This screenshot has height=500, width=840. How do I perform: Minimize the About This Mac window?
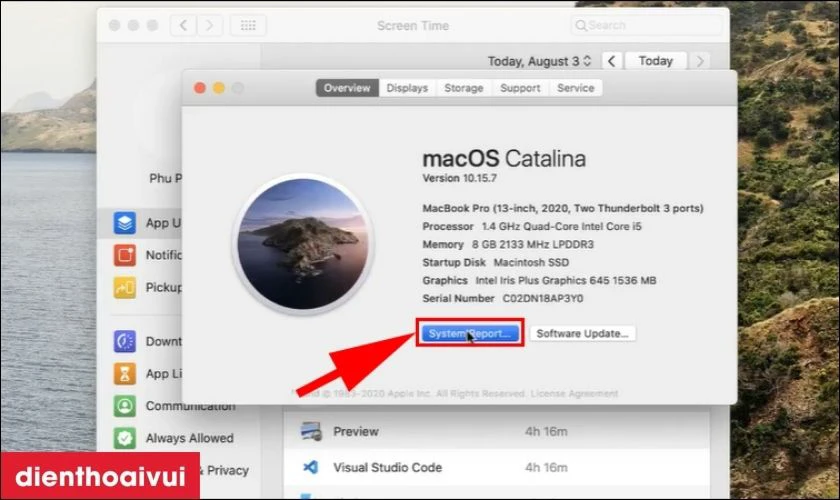[x=219, y=88]
